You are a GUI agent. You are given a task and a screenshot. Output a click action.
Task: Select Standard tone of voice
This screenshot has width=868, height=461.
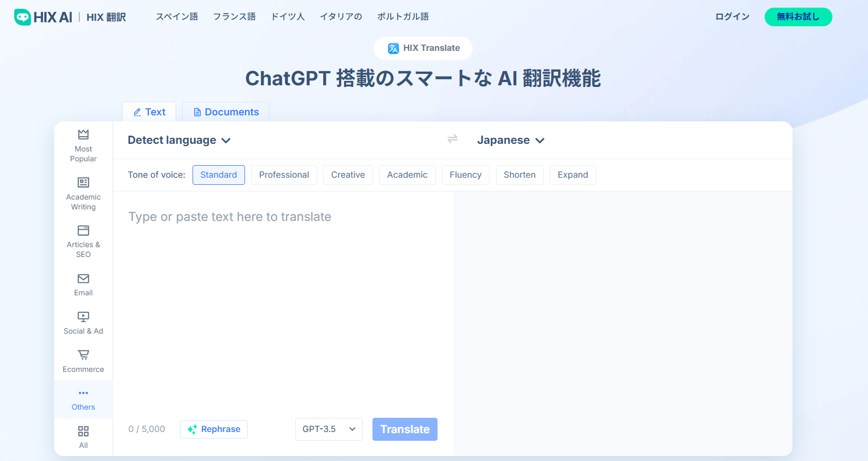click(219, 175)
